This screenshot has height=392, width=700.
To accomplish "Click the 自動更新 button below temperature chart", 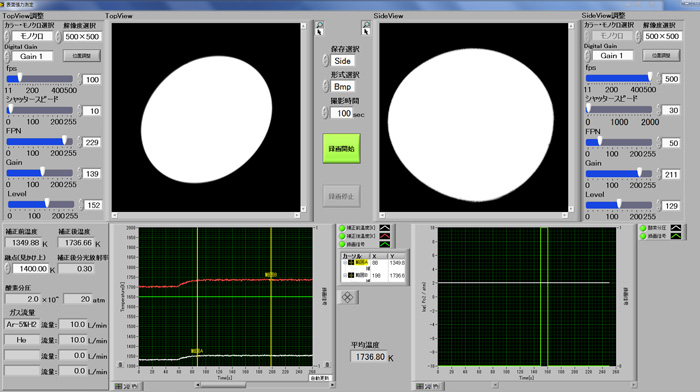I will click(x=320, y=378).
